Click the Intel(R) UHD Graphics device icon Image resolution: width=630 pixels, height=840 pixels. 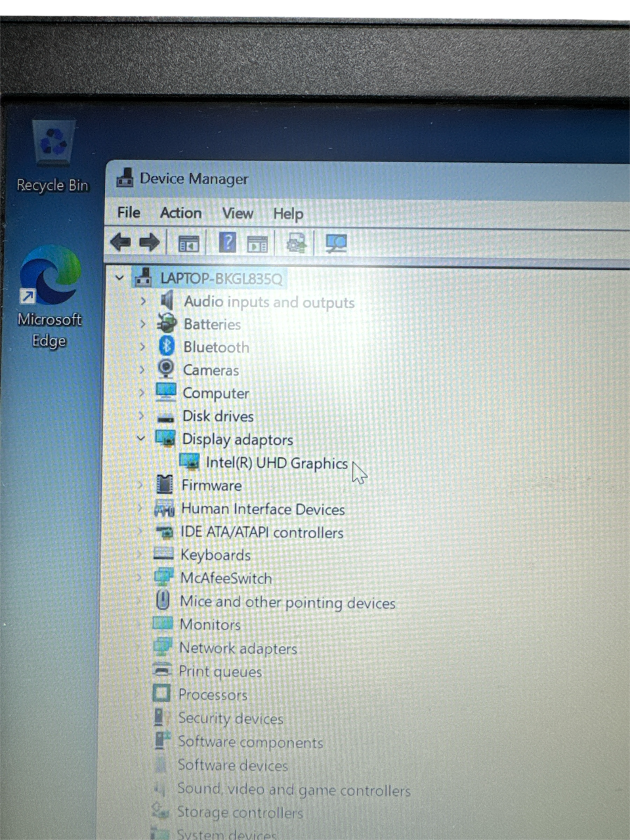point(190,462)
